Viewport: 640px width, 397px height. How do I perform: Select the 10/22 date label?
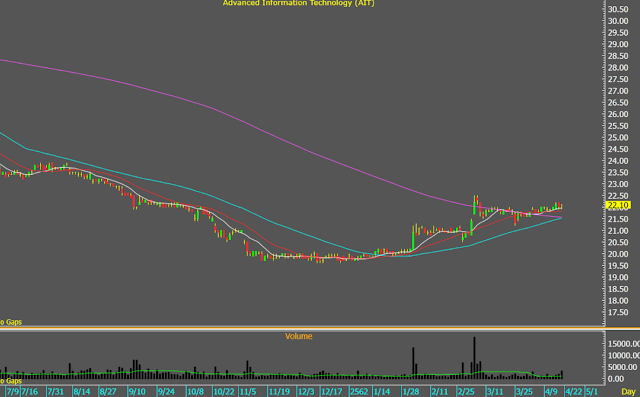coord(224,392)
